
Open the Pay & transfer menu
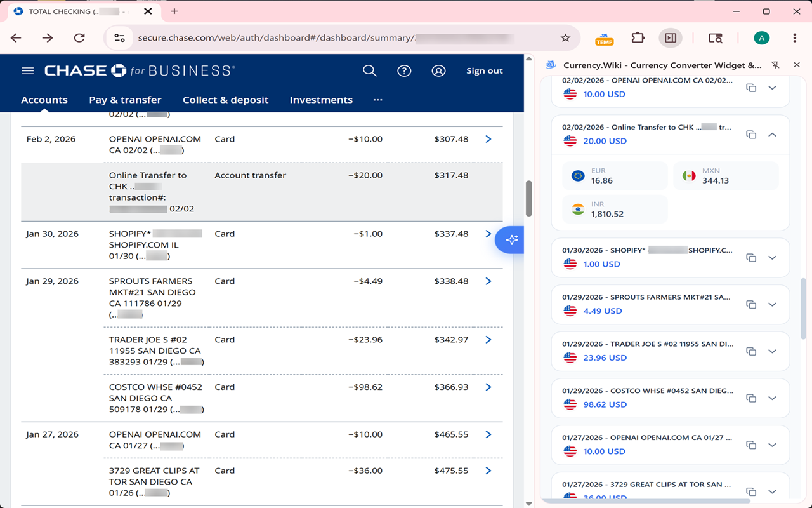click(x=125, y=100)
